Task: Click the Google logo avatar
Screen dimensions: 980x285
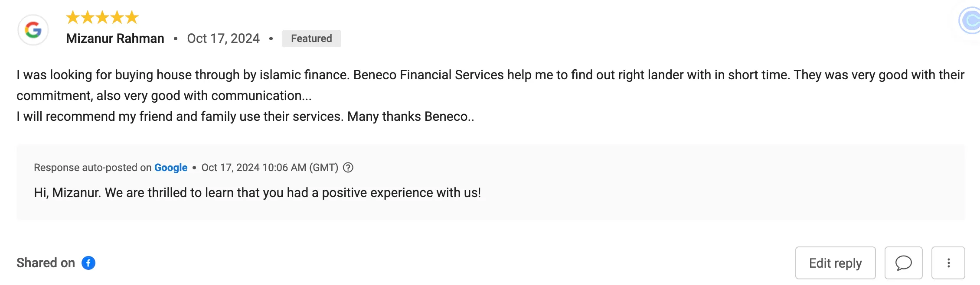Action: 33,30
